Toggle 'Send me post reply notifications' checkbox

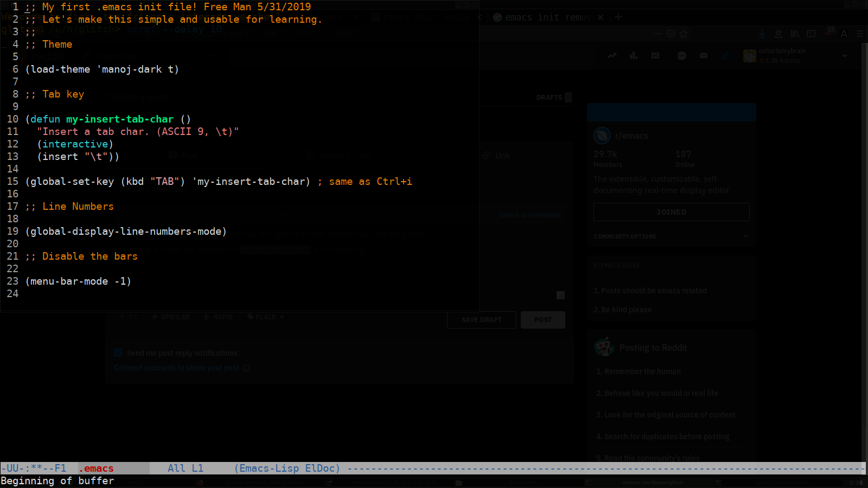click(x=118, y=352)
